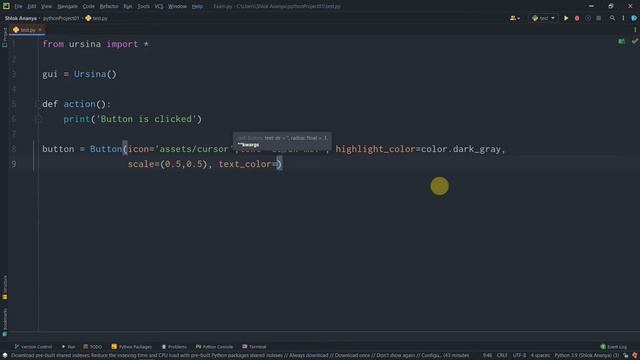
Task: Click the inspections checkmark icon in editor
Action: 635,41
